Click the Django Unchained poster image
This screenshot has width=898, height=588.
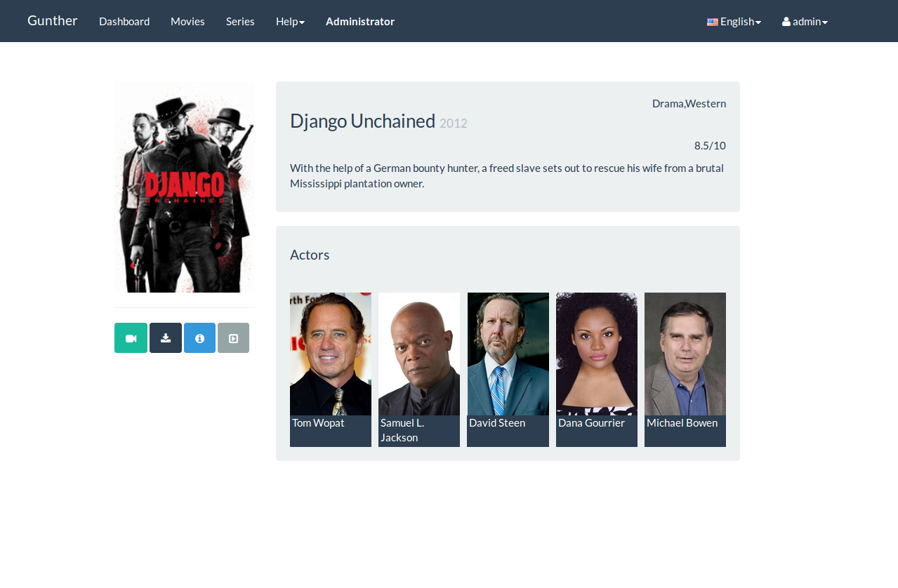pyautogui.click(x=185, y=187)
